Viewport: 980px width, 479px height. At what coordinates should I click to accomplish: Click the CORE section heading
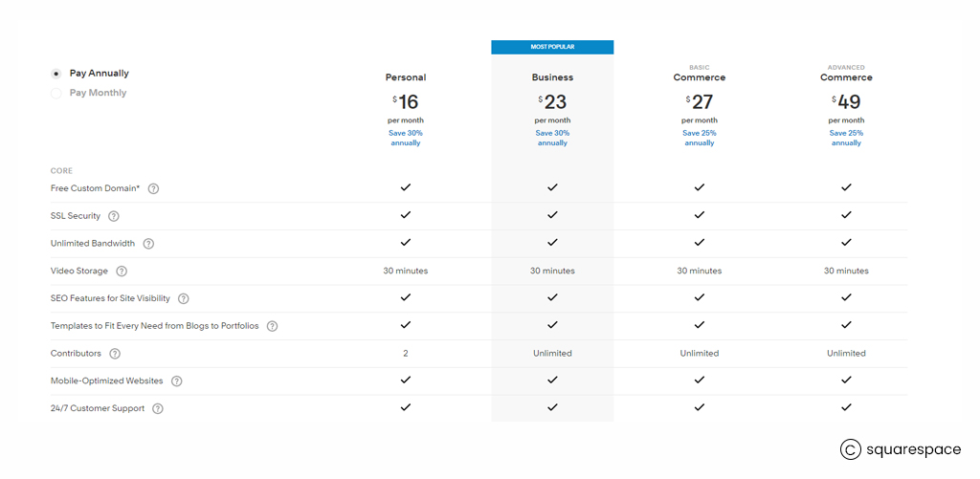pyautogui.click(x=61, y=170)
